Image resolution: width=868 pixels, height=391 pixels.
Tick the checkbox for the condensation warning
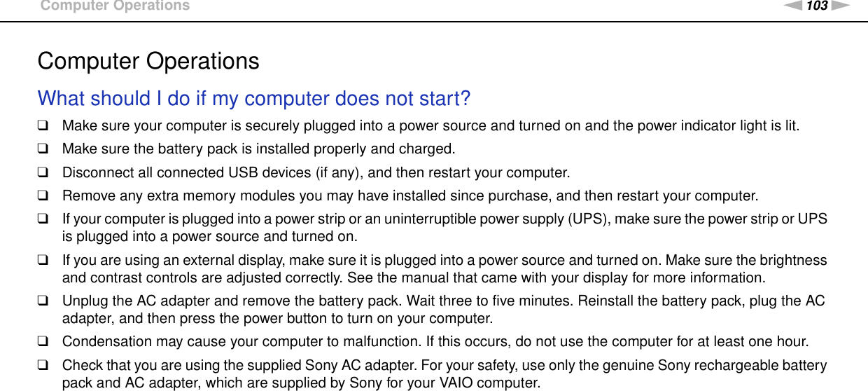(x=43, y=342)
